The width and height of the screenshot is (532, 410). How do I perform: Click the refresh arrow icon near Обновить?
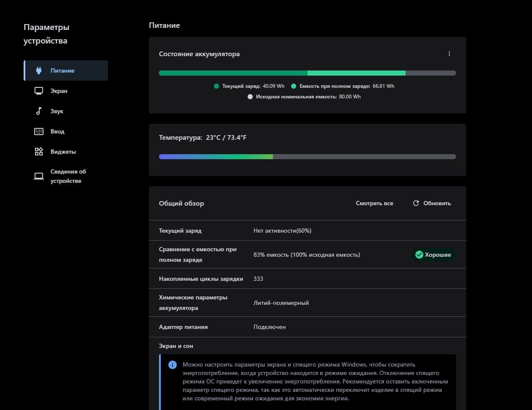coord(416,203)
